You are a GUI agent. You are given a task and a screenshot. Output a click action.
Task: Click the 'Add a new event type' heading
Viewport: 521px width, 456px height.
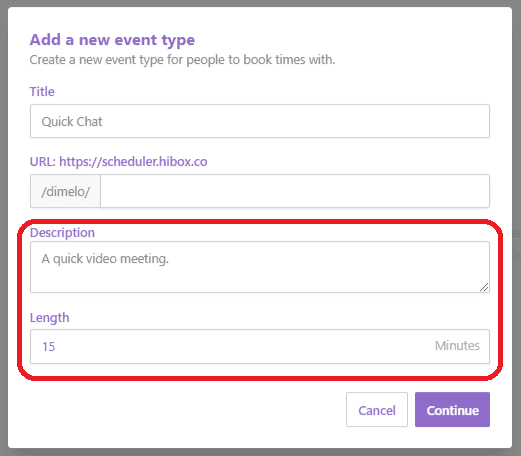click(112, 40)
